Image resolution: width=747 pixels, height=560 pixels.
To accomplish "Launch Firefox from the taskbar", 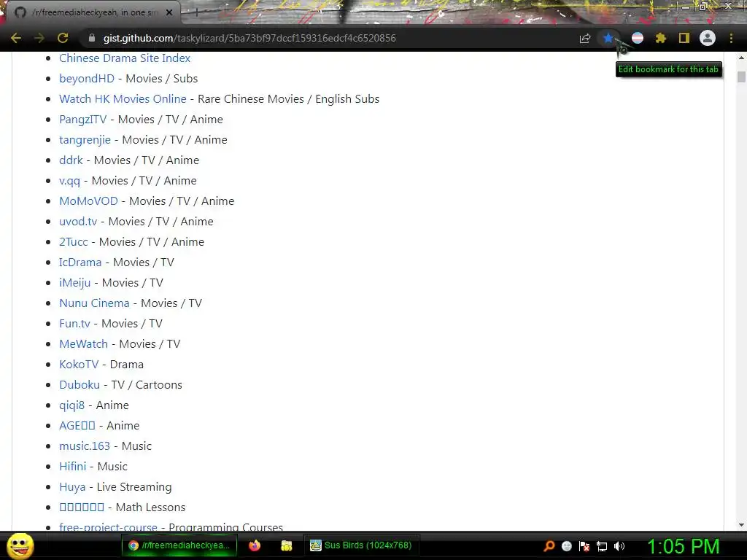I will coord(255,545).
